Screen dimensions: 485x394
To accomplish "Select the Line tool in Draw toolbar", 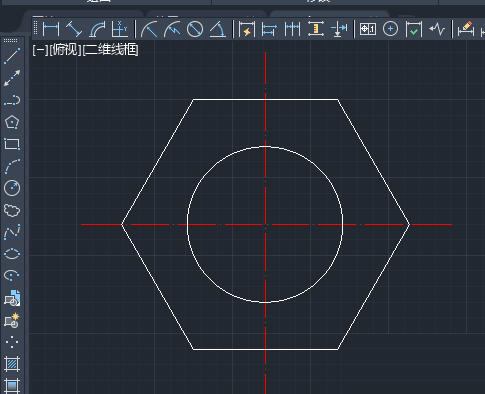I will [12, 56].
